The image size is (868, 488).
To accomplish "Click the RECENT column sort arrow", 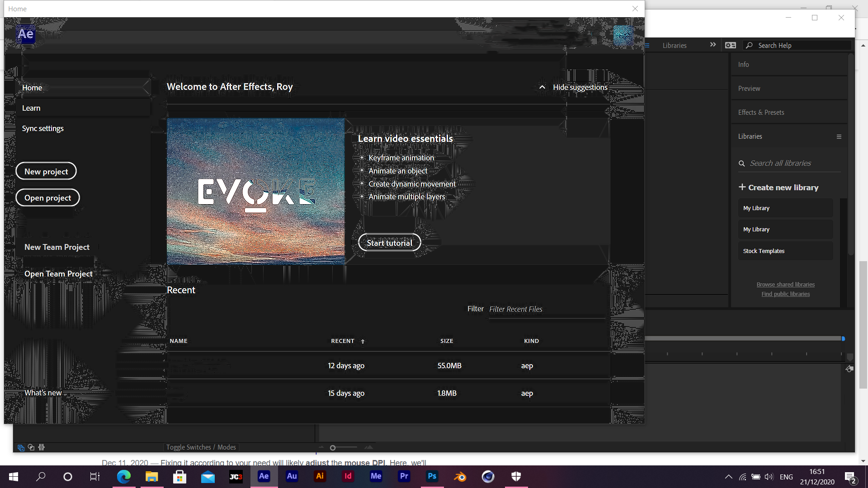I will point(363,342).
